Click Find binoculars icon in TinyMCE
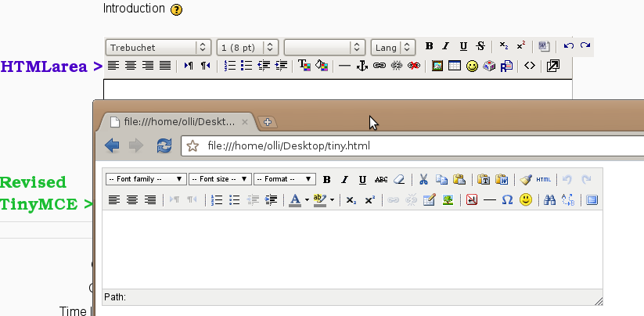 tap(549, 200)
